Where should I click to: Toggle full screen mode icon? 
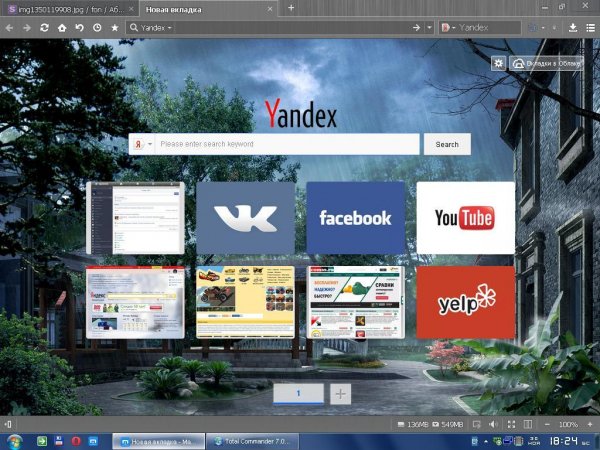point(511,424)
